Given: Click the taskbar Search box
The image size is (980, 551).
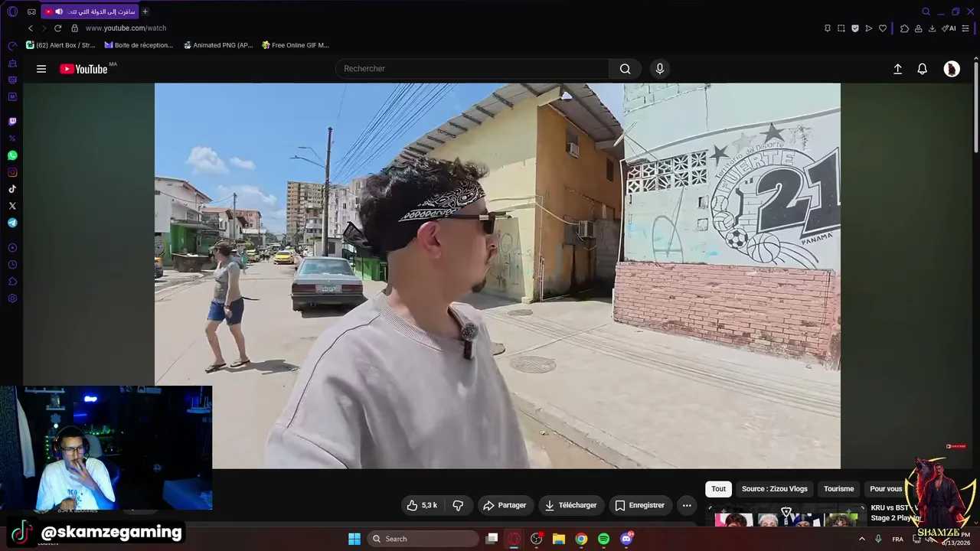Looking at the screenshot, I should point(423,539).
